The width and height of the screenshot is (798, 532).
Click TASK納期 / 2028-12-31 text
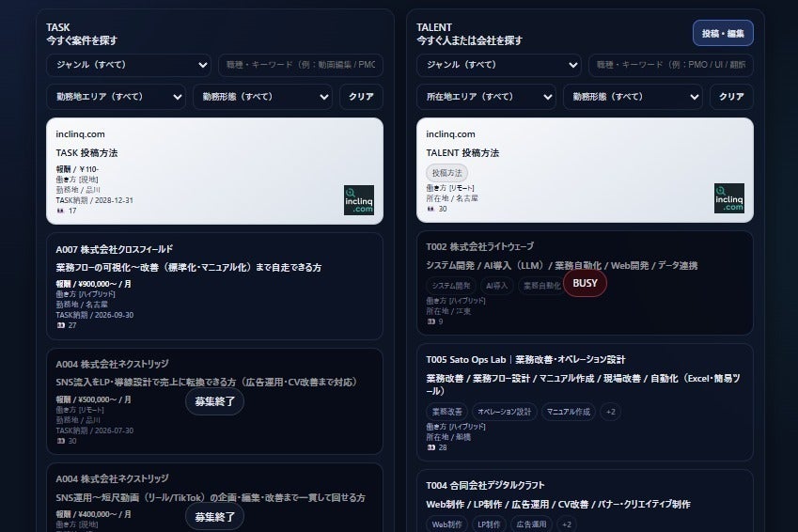95,200
